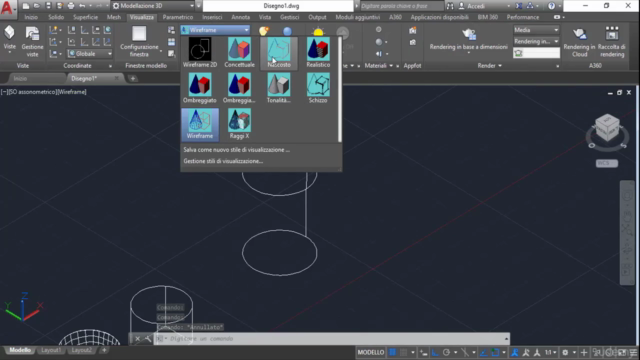The width and height of the screenshot is (640, 360).
Task: Expand the Coordinate panel launcher arrow
Action: click(110, 66)
